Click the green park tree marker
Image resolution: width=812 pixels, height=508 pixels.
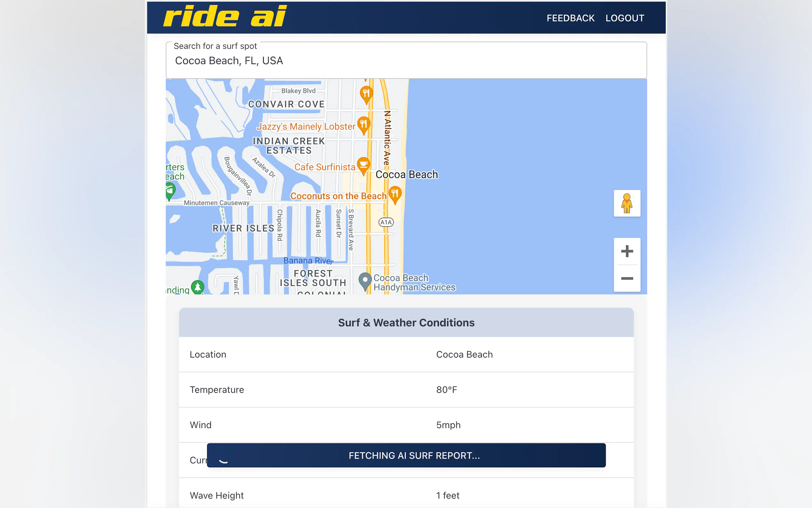197,287
